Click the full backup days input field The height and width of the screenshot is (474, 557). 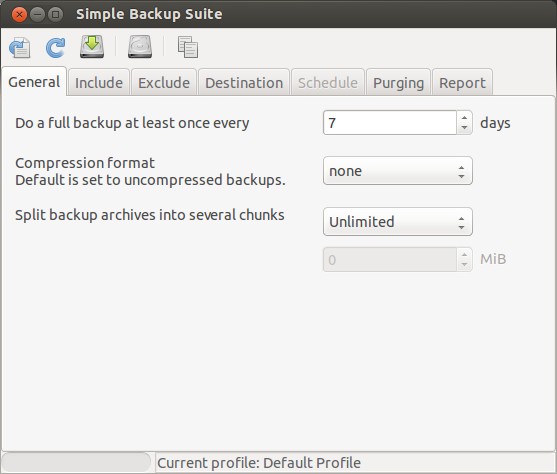pos(390,123)
